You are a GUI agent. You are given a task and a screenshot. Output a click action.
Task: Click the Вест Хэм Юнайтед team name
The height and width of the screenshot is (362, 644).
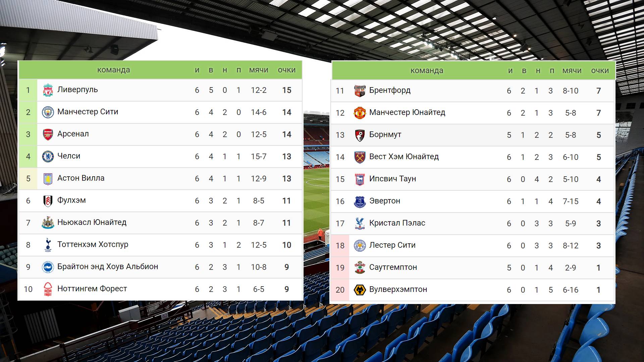404,157
